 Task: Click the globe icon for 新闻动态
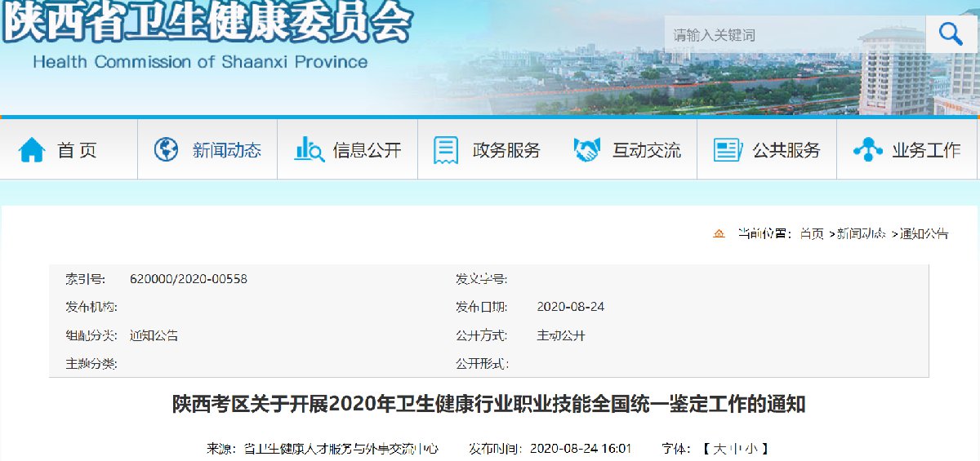[167, 150]
